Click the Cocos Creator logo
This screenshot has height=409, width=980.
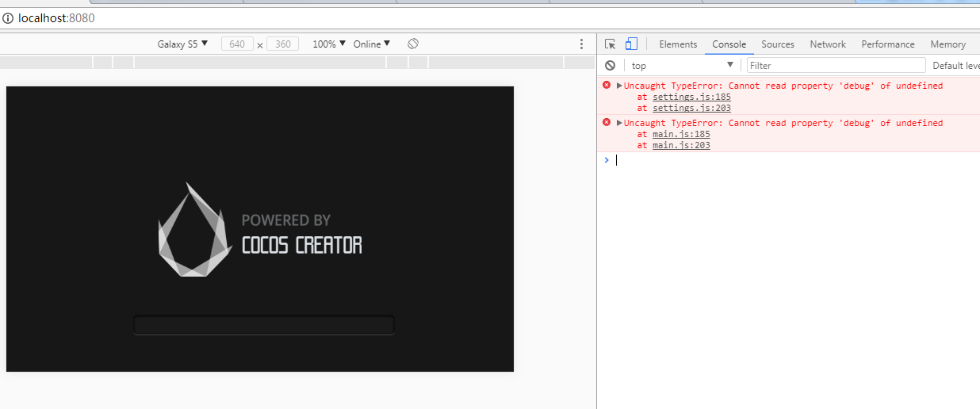pos(196,230)
